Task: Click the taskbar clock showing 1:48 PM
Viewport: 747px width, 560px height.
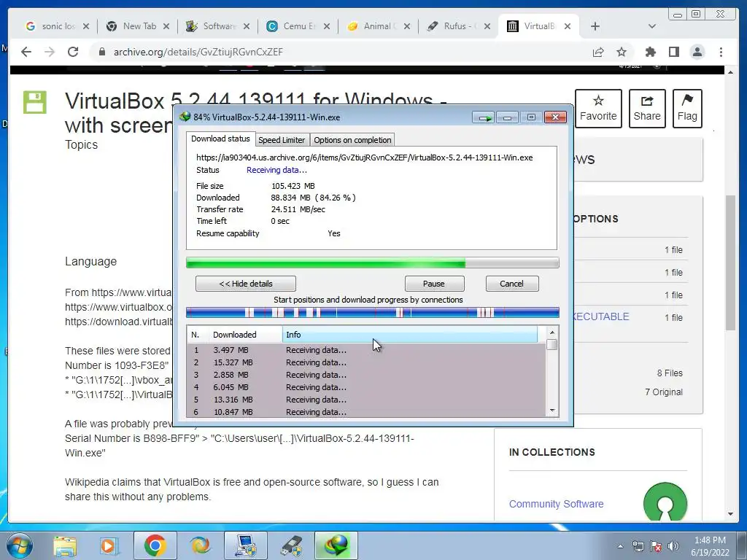Action: [x=710, y=546]
